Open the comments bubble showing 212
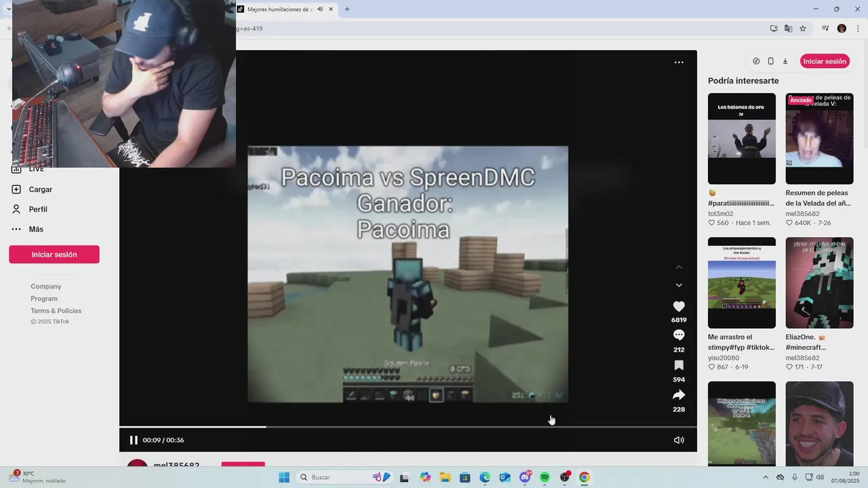 [x=679, y=335]
